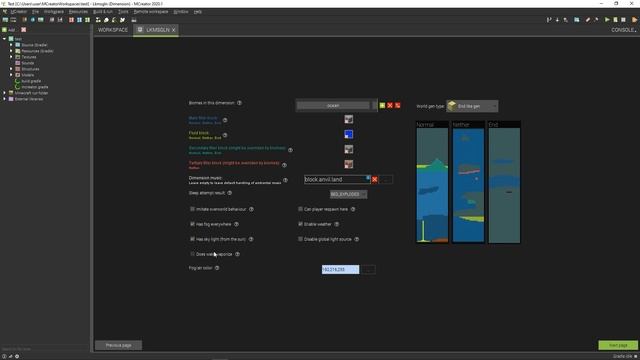Viewport: 640px width, 360px height.
Task: Click the green run client play icon
Action: coord(607,20)
